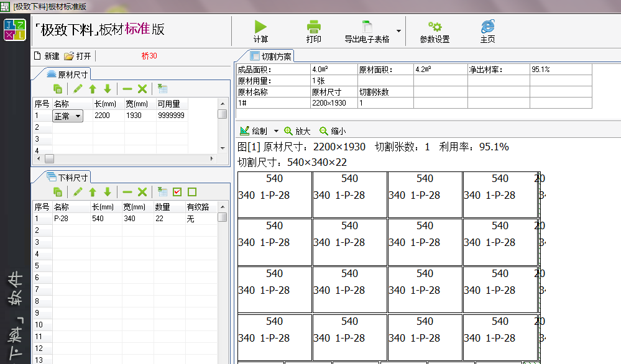Click minus remove-row icon in 原材尺寸 toolbar
The height and width of the screenshot is (364, 621).
click(x=127, y=89)
